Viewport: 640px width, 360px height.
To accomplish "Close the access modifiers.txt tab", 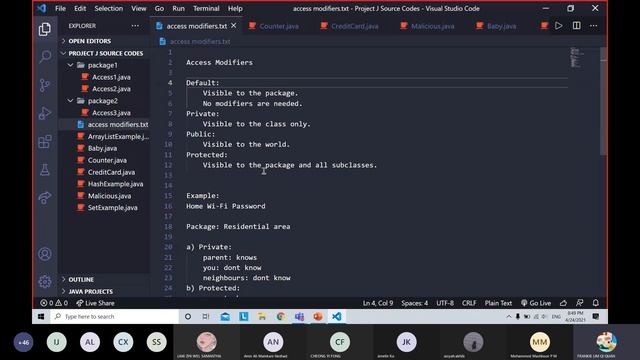I will click(233, 26).
